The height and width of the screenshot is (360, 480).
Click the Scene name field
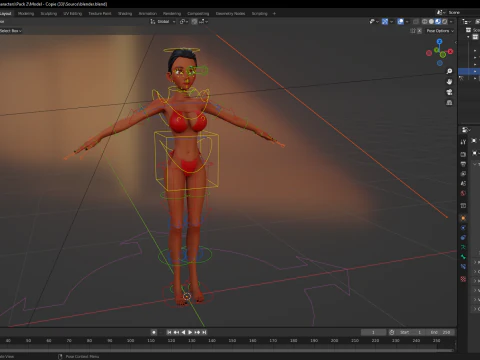pos(464,12)
